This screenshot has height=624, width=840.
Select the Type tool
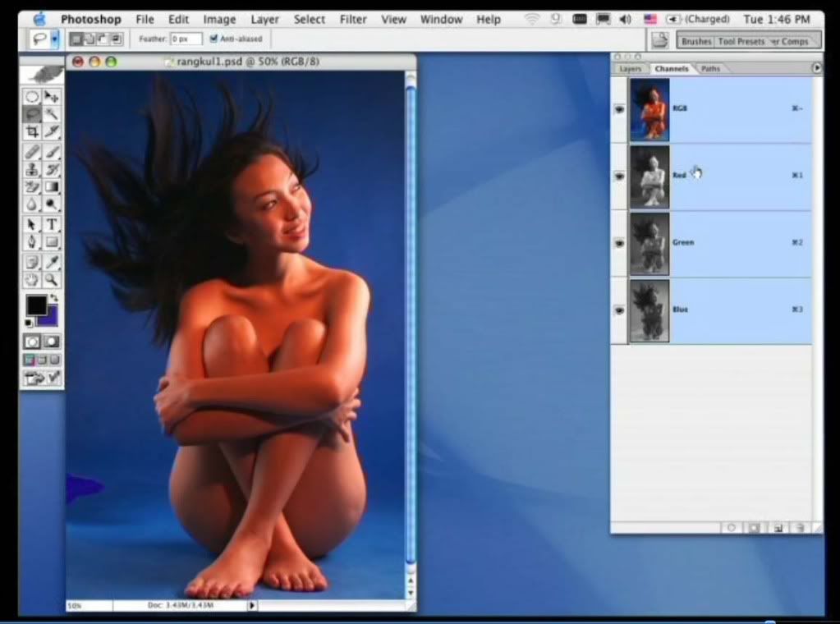pos(52,224)
